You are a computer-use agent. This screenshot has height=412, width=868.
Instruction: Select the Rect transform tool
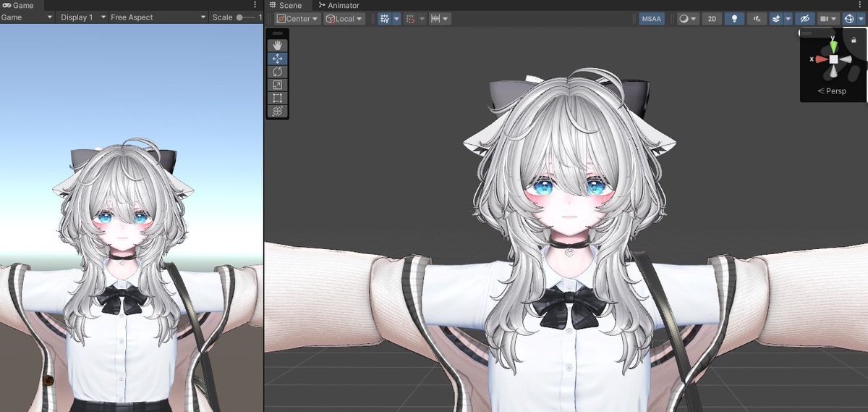(277, 98)
